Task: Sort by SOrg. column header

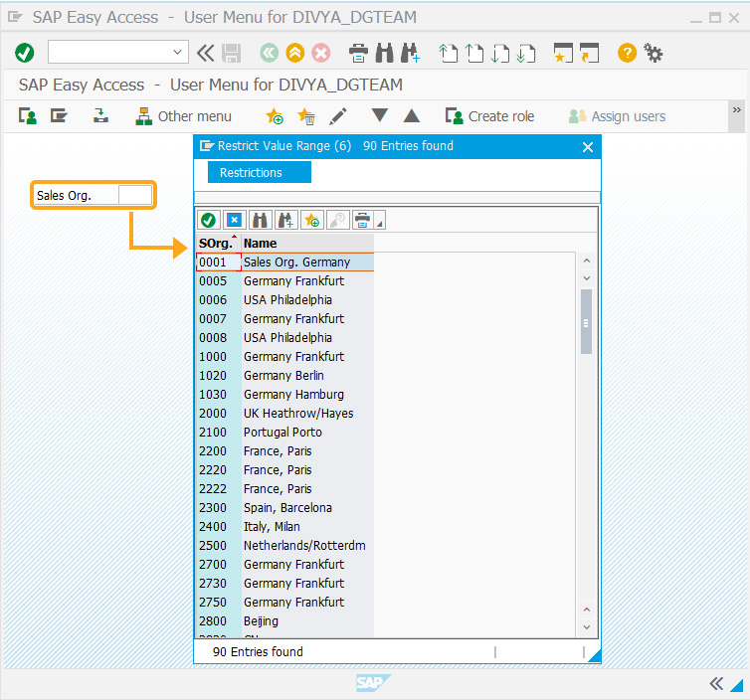Action: (x=218, y=244)
